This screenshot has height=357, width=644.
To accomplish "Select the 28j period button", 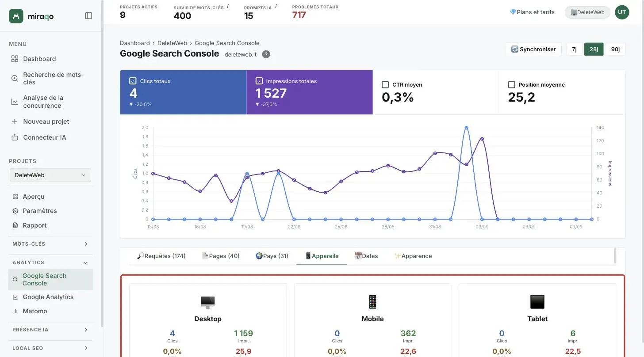I will pyautogui.click(x=594, y=49).
